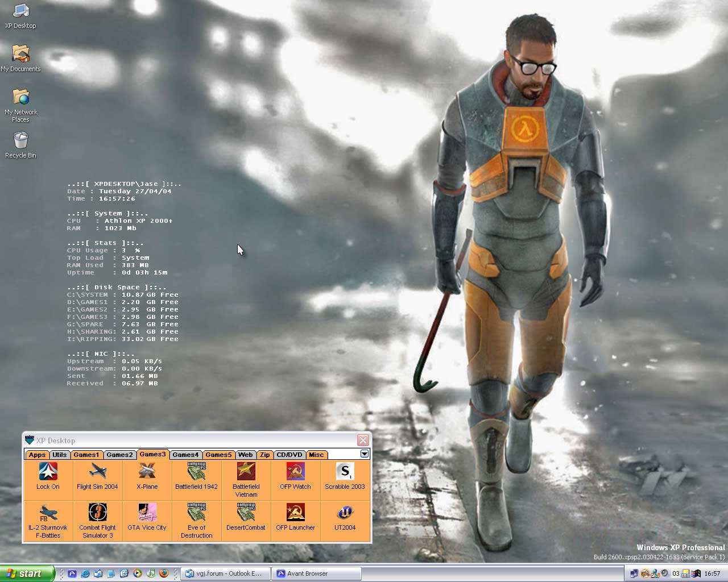Launch IL-2 Sturmovik F-Battles

point(48,513)
